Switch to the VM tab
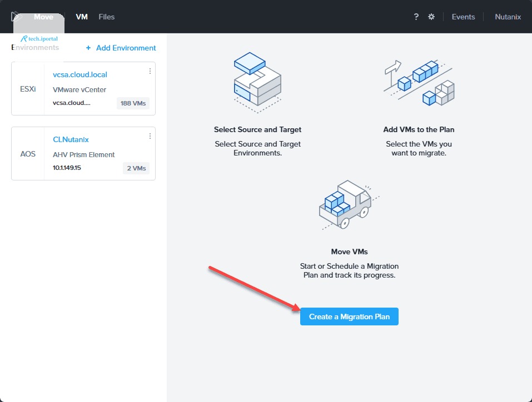The height and width of the screenshot is (402, 532). (82, 17)
